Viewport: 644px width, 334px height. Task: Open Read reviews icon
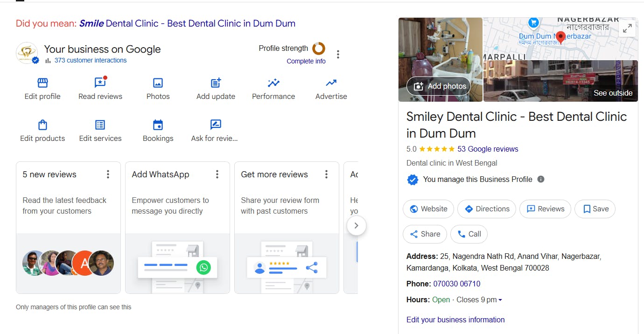[100, 83]
